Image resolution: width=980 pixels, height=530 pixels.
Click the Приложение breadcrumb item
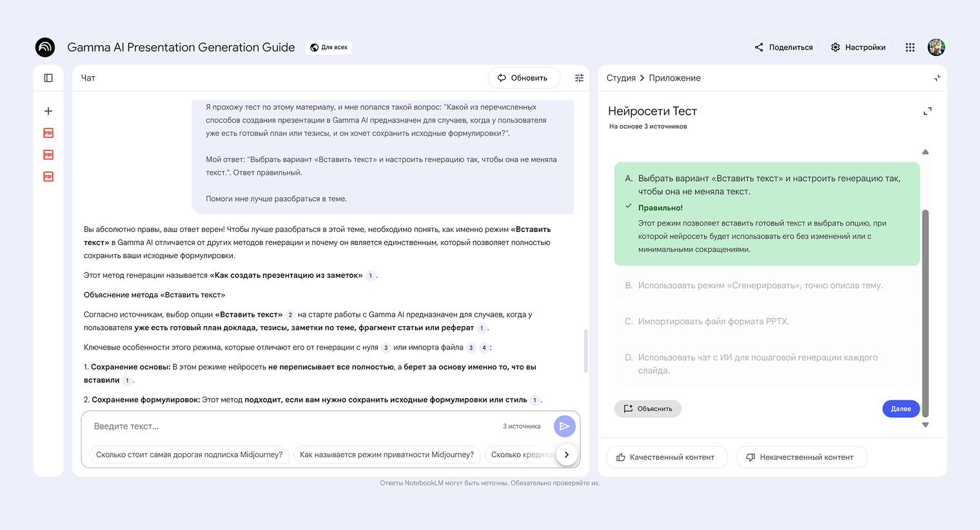click(x=674, y=78)
